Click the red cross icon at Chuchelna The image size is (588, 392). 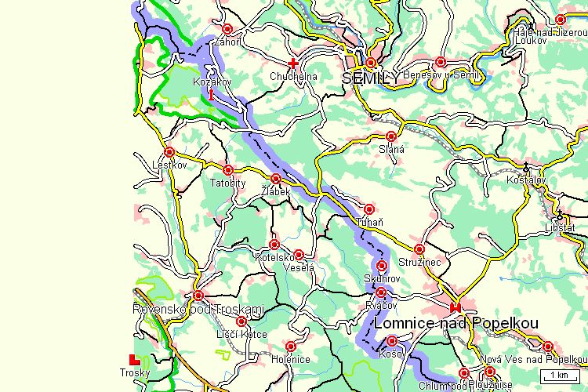click(293, 64)
